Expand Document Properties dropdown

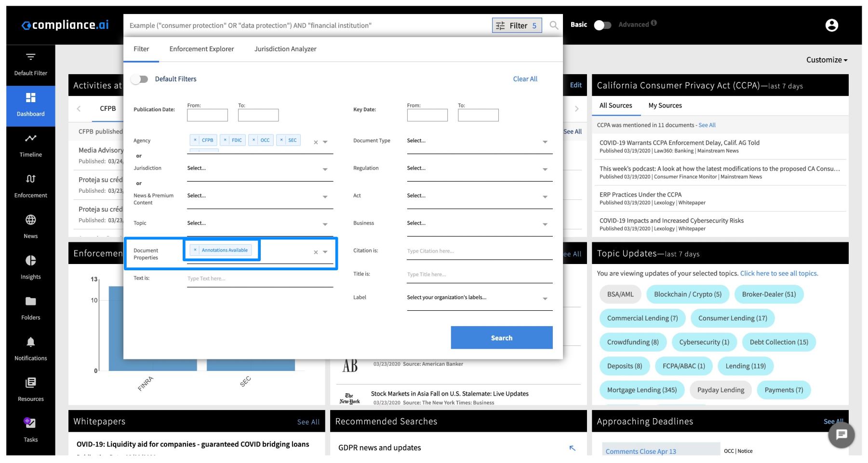tap(325, 252)
